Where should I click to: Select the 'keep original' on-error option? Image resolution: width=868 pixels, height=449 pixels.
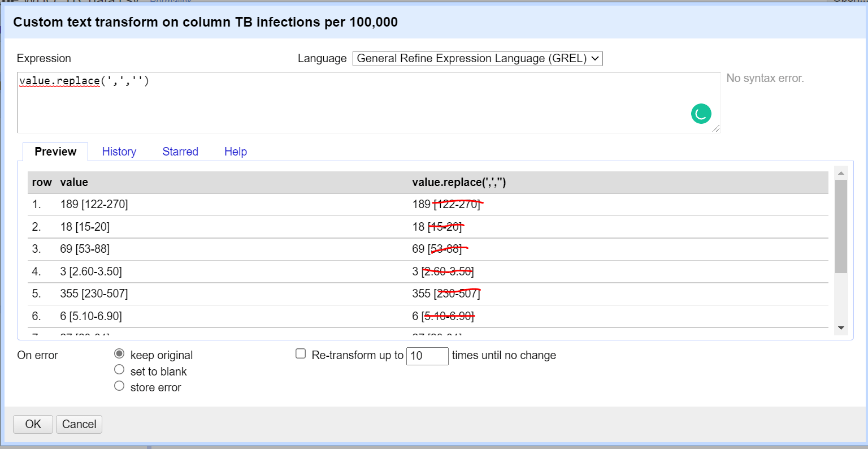coord(119,353)
